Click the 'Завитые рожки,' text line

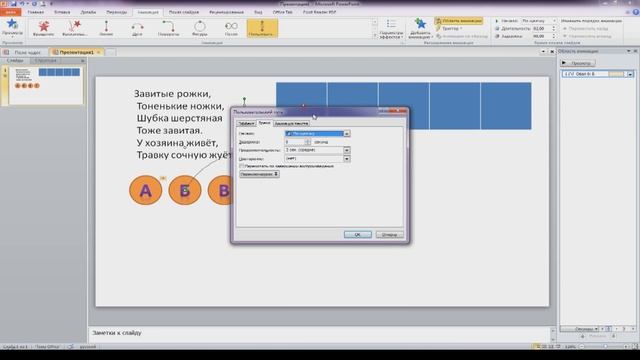173,94
